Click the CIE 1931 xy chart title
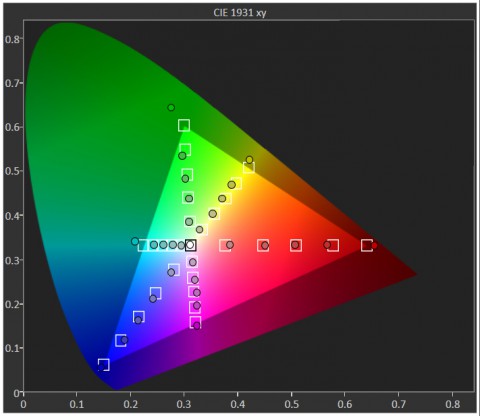The image size is (480, 416). pos(240,13)
